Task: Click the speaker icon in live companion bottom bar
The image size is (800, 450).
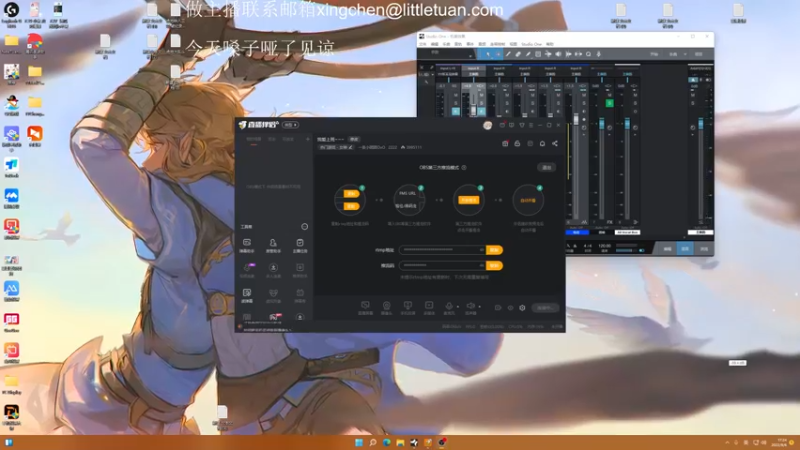Action: coord(470,306)
